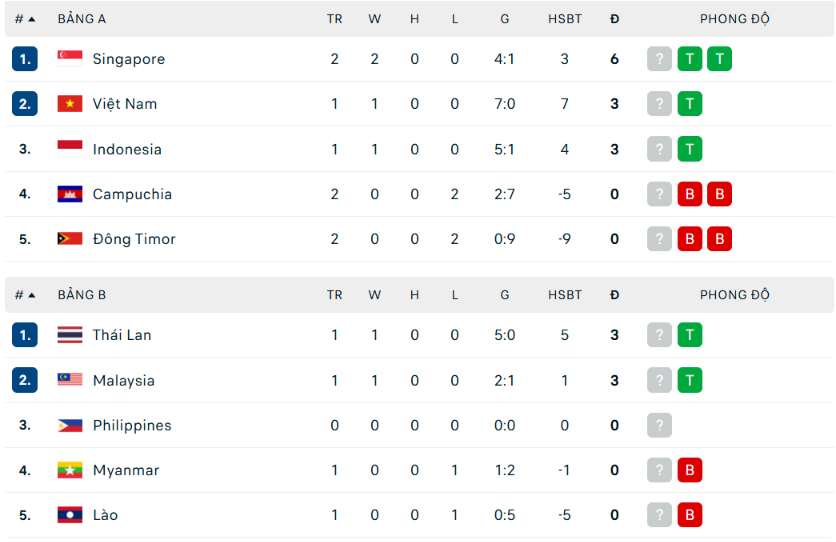Click Đông Timor's last red B form badge
This screenshot has height=542, width=836.
719,239
